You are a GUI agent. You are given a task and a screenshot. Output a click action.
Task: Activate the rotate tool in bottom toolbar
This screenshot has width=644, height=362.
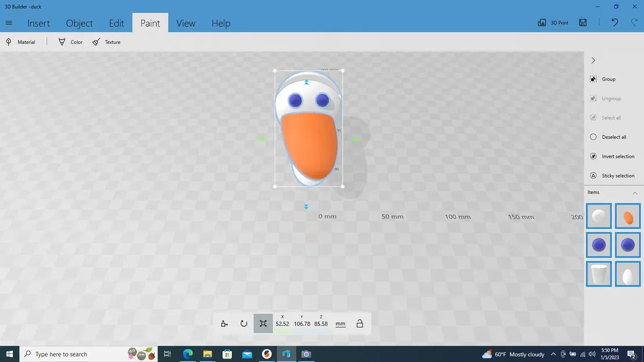(x=243, y=323)
